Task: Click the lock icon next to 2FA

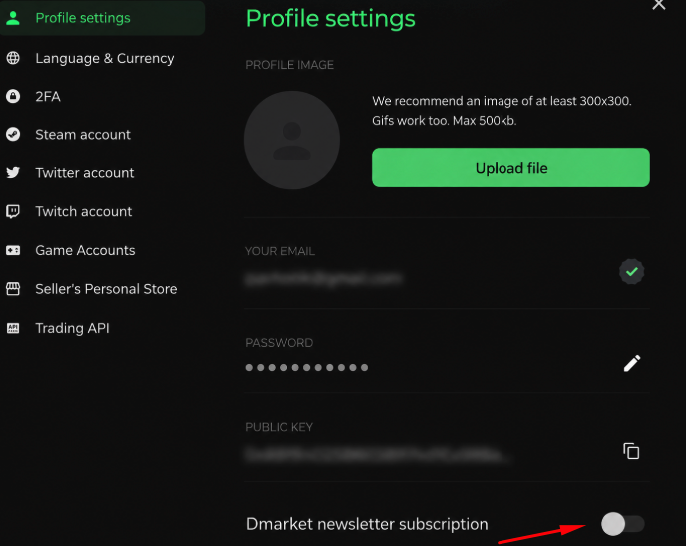Action: 13,96
